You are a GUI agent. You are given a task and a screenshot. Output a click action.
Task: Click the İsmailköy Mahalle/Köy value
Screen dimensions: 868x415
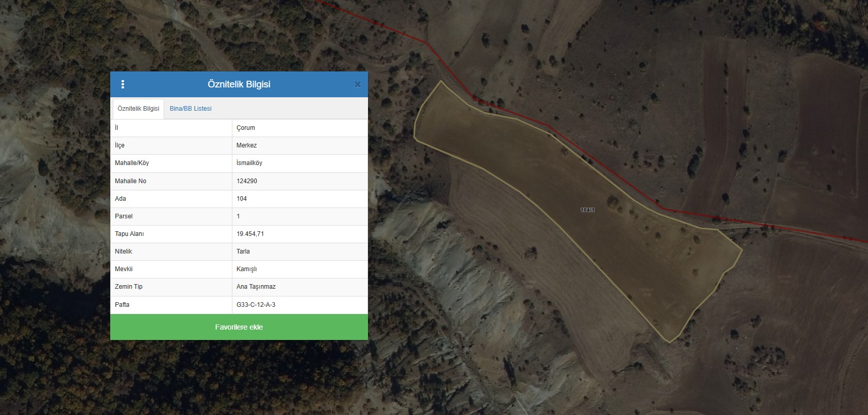pos(249,163)
